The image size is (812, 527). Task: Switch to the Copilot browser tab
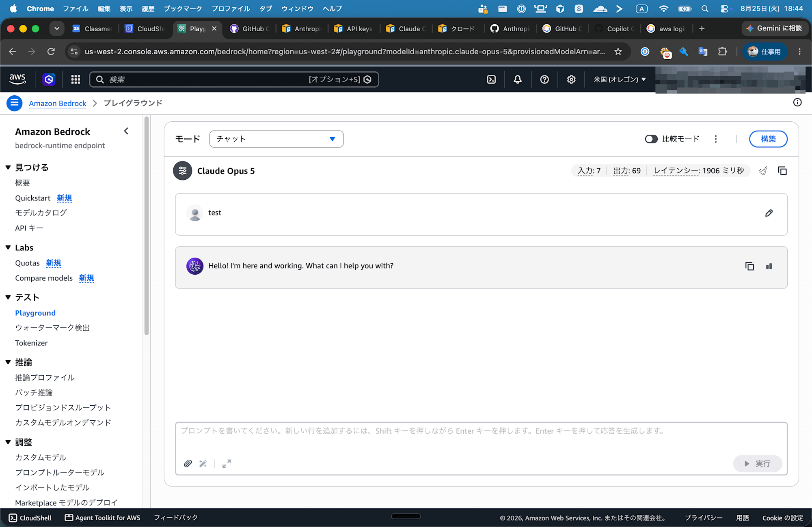(x=615, y=29)
